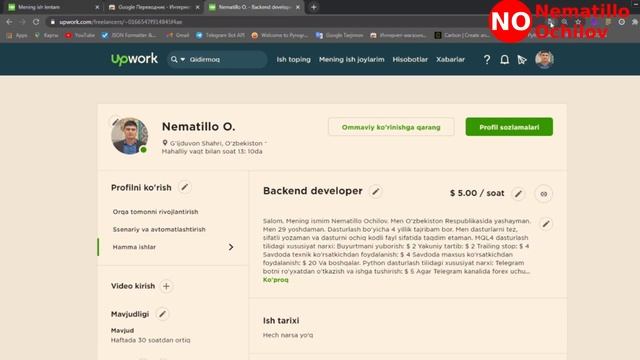640x360 pixels.
Task: Open the user avatar menu in the header
Action: click(x=544, y=59)
